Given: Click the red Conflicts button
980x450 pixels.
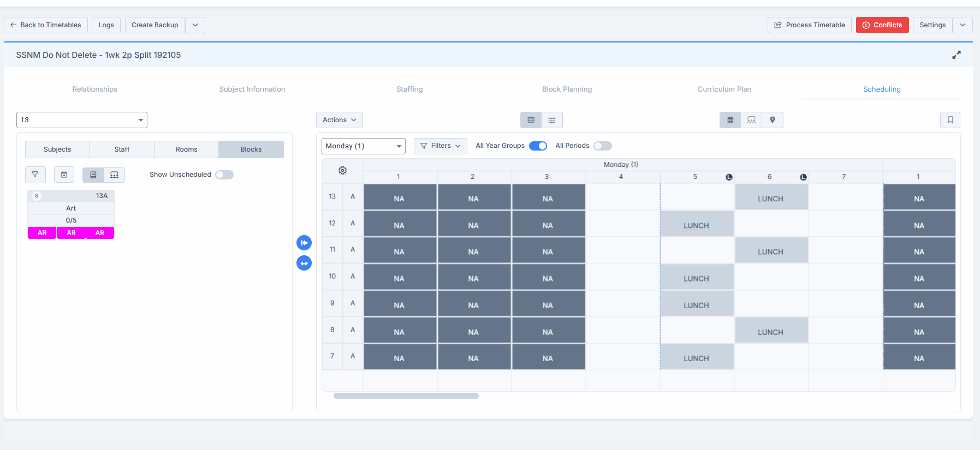Looking at the screenshot, I should (x=882, y=25).
